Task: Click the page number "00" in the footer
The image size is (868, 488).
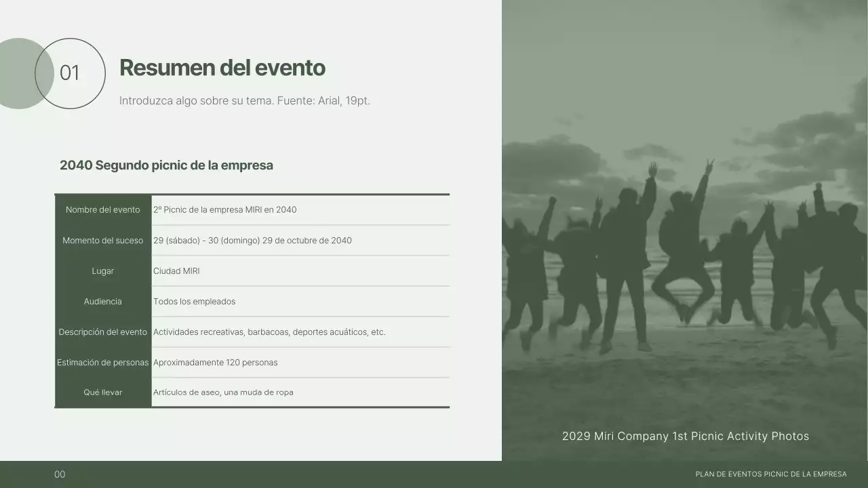Action: click(x=60, y=474)
